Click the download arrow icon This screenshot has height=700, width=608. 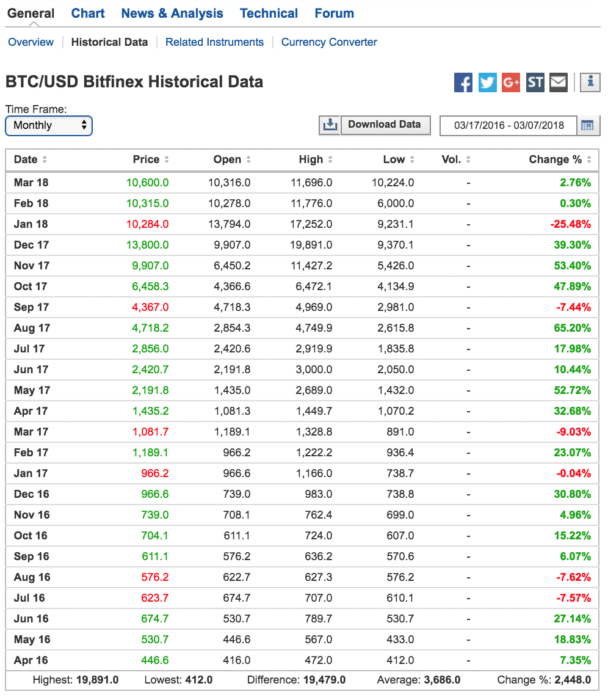point(330,125)
